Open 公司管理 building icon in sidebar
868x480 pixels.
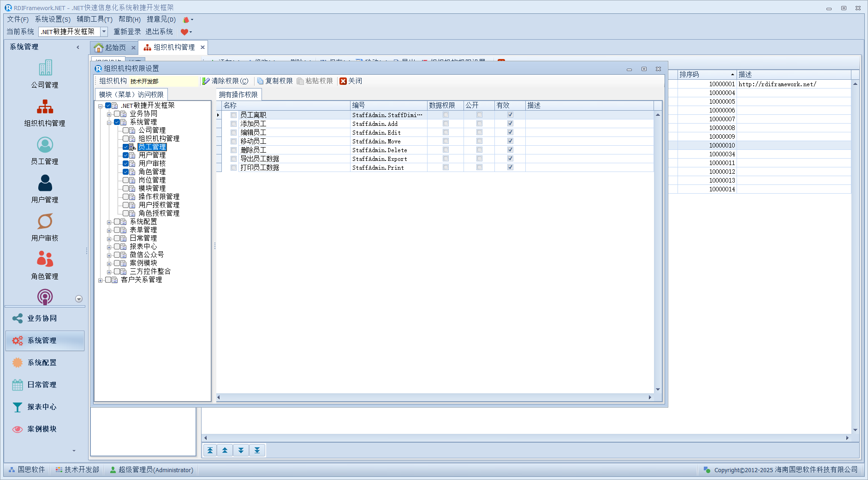tap(45, 68)
